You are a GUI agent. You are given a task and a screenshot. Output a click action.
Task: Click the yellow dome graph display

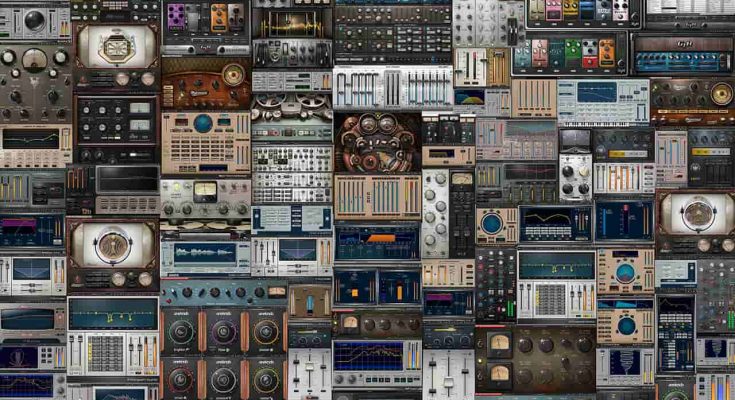tap(470, 98)
